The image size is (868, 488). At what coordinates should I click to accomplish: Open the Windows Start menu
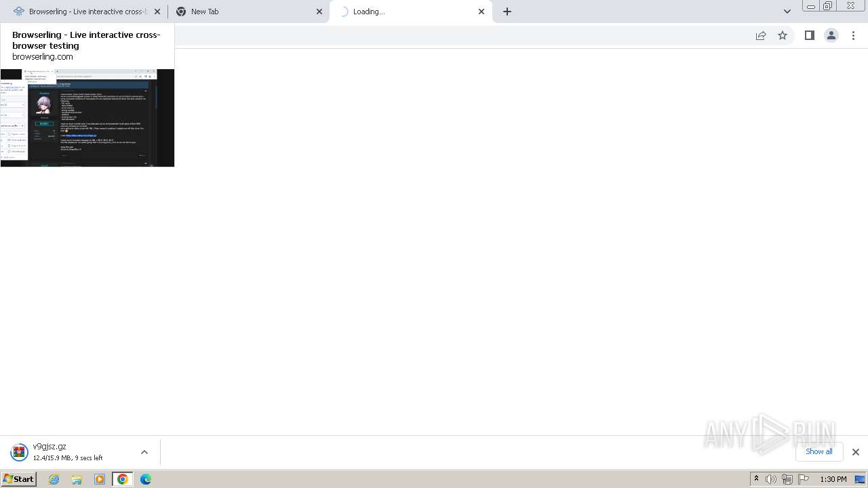(x=19, y=479)
